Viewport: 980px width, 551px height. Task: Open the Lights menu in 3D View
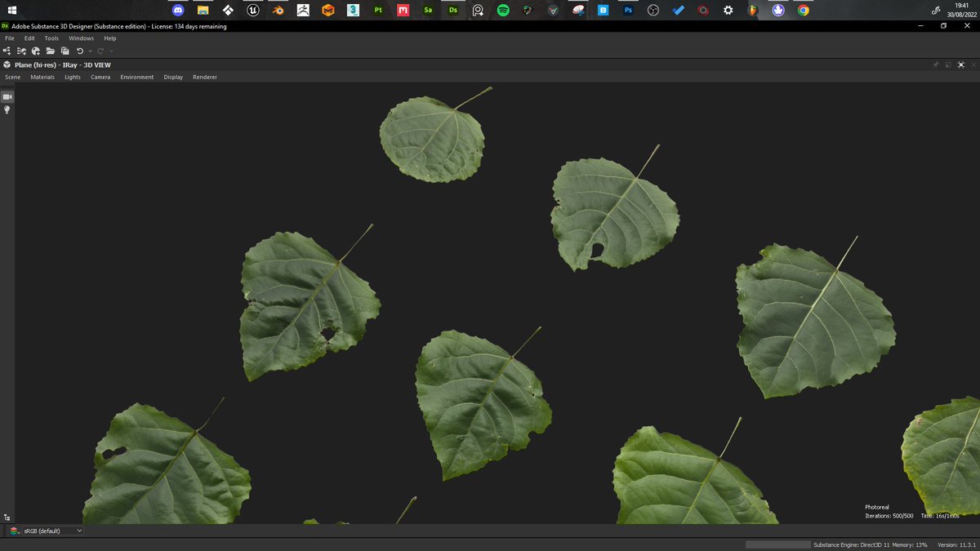pyautogui.click(x=73, y=77)
